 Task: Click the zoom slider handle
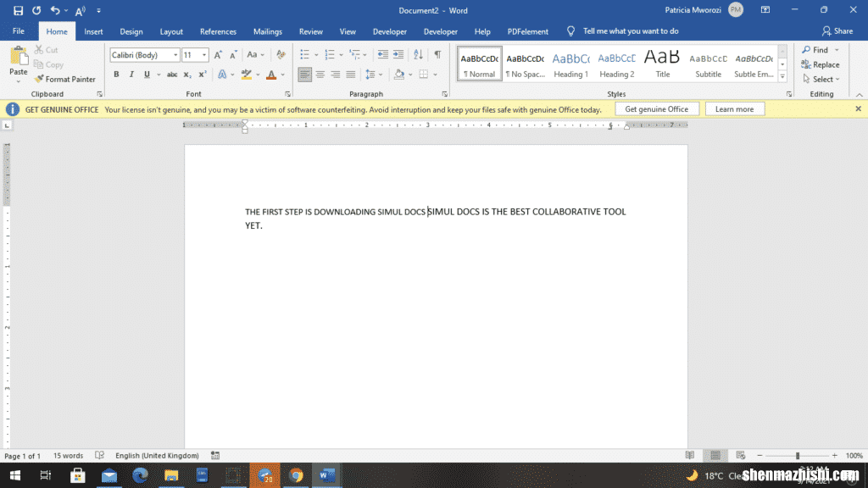(x=798, y=455)
